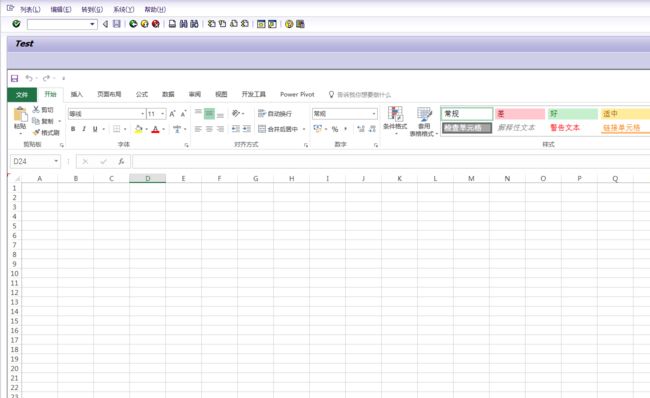
Task: Click the 格式刷 Format Painter button
Action: point(46,133)
